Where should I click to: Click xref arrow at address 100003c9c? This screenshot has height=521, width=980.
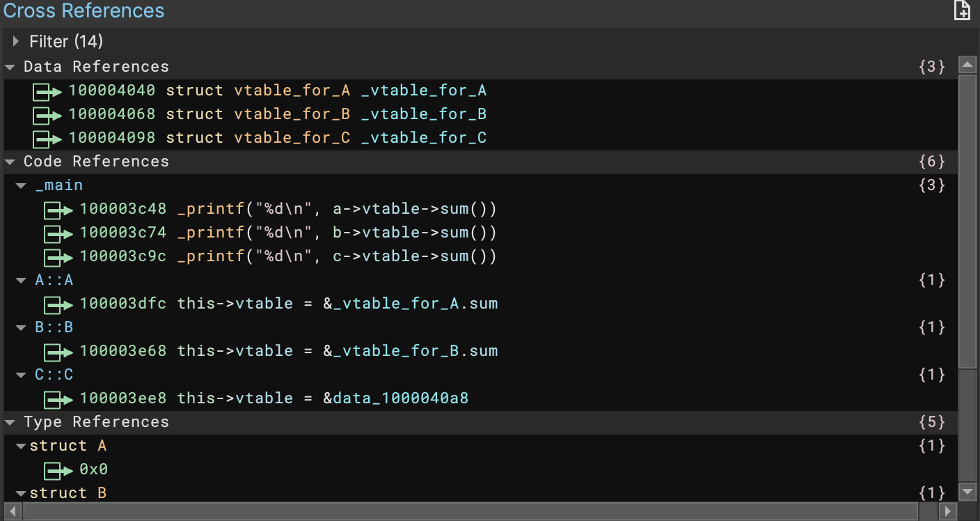click(x=58, y=257)
